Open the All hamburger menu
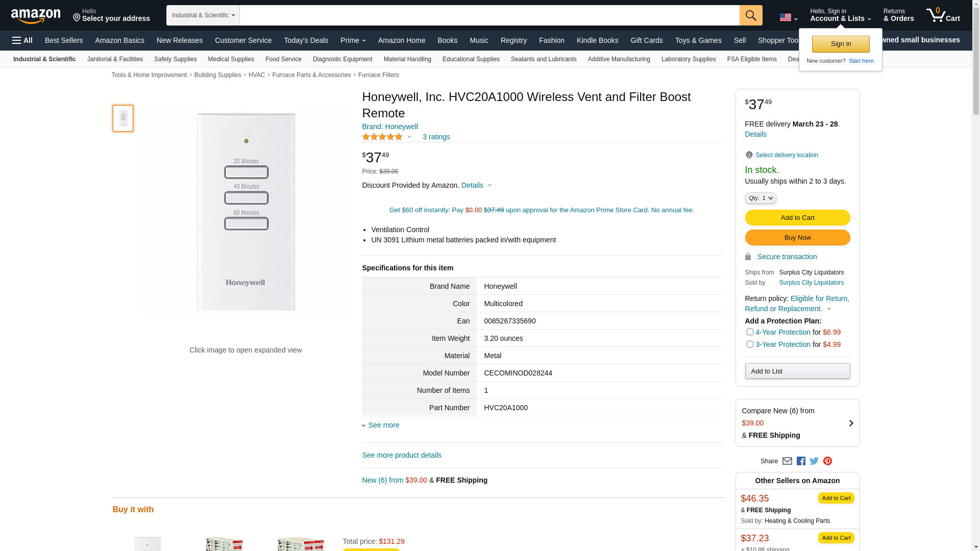The height and width of the screenshot is (551, 980). coord(22,40)
